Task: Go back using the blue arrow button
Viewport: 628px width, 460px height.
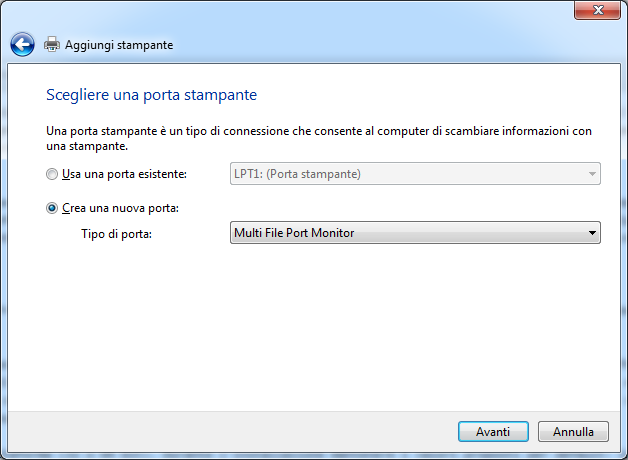Action: point(22,45)
